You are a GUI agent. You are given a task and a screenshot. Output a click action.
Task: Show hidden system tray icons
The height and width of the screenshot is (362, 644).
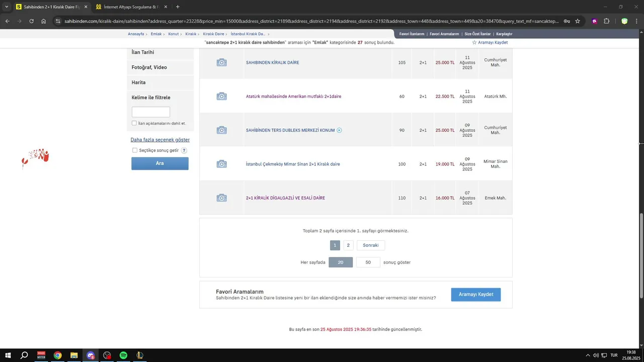coord(588,355)
